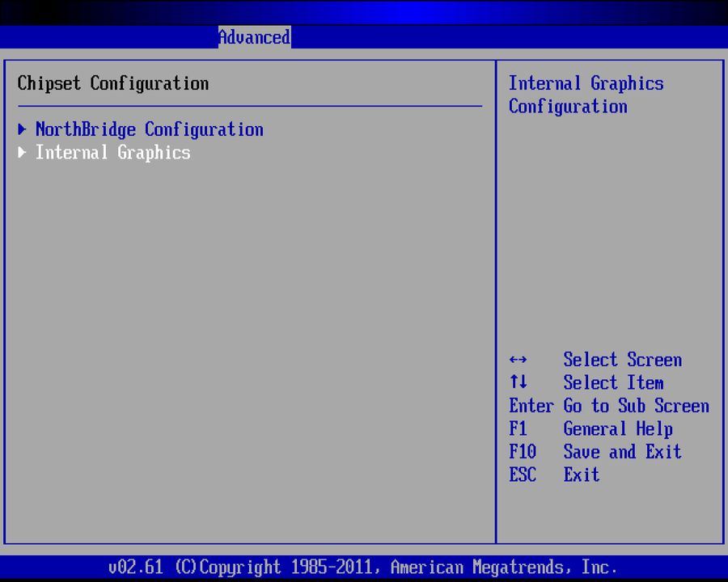Click the arrow beside Internal Graphics
Image resolution: width=728 pixels, height=582 pixels.
click(x=22, y=152)
